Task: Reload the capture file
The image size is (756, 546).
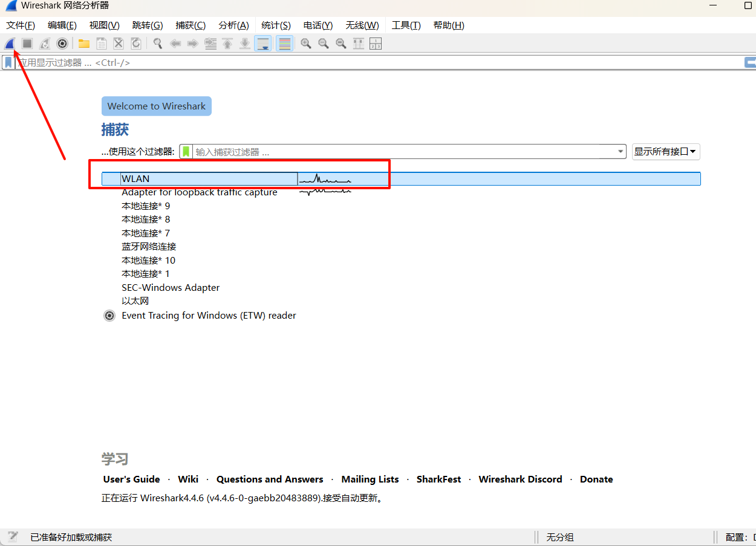Action: click(x=136, y=44)
